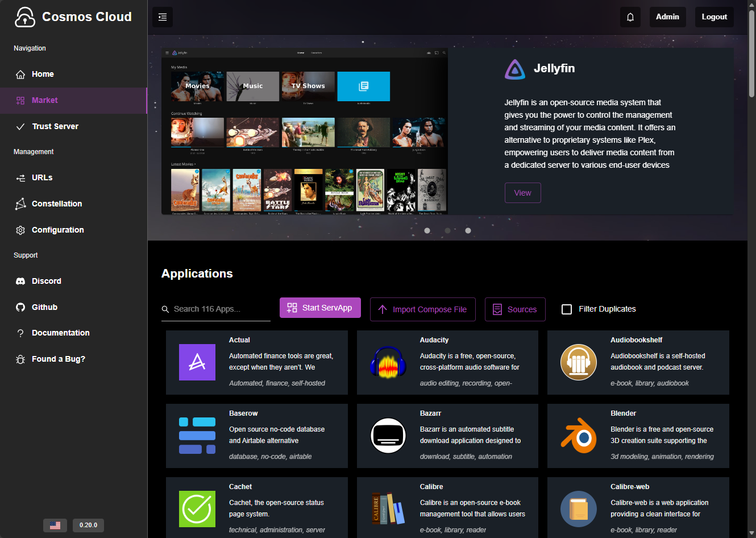Click the Baserow app icon
This screenshot has width=756, height=538.
coord(197,436)
